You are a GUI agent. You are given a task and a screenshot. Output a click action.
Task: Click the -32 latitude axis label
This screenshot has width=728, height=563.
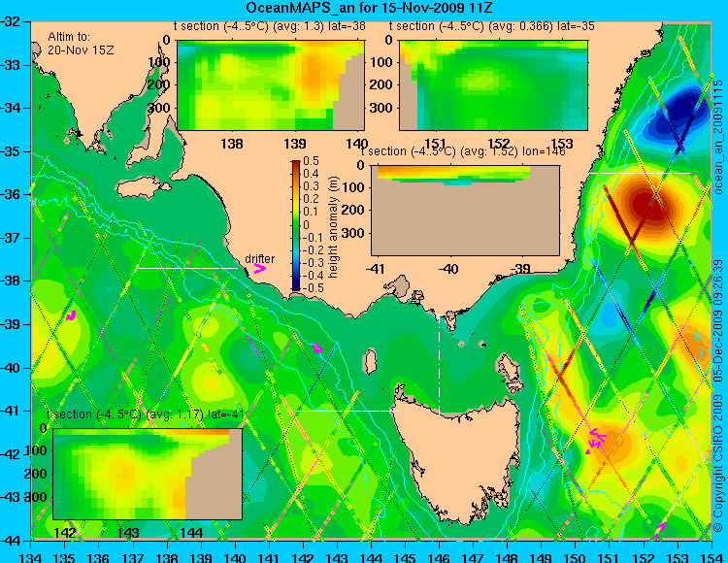[11, 21]
